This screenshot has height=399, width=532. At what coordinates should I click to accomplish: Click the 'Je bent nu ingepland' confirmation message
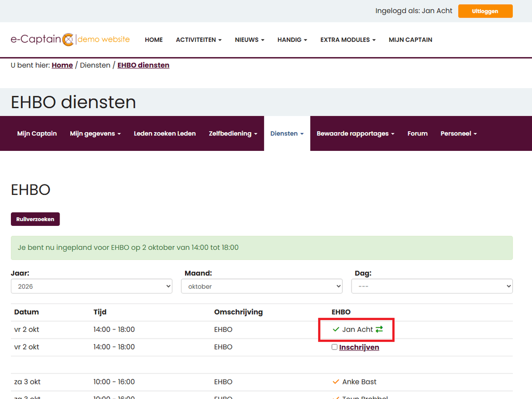(261, 248)
